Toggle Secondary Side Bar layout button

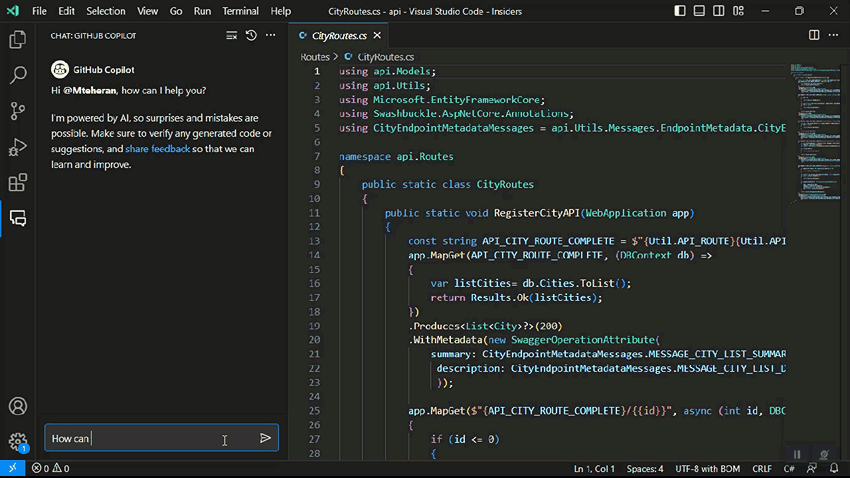[719, 11]
